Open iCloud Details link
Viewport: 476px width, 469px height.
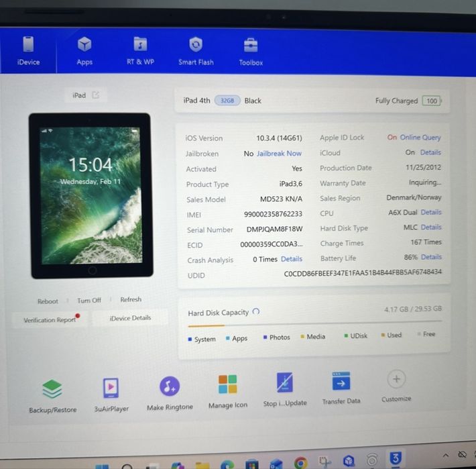(430, 152)
